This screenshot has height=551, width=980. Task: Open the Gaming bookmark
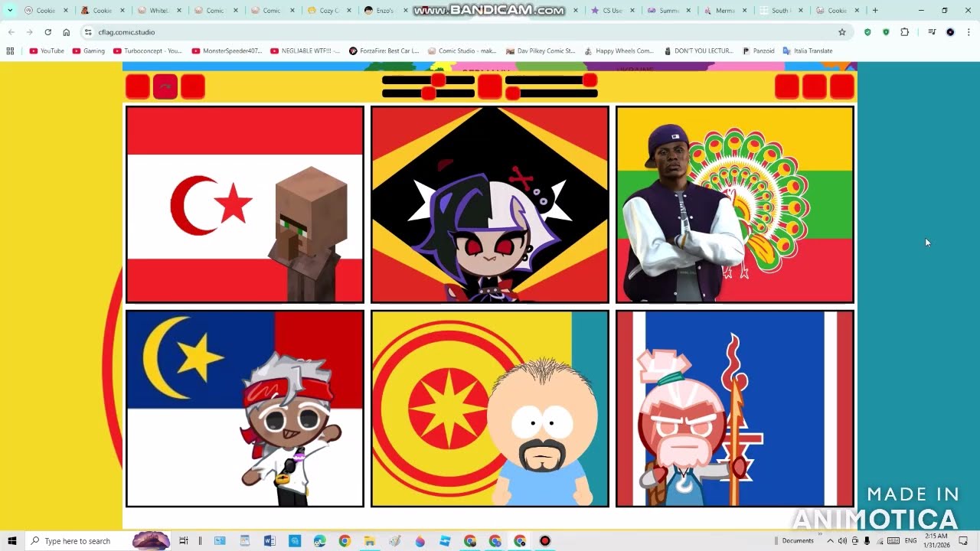coord(88,51)
